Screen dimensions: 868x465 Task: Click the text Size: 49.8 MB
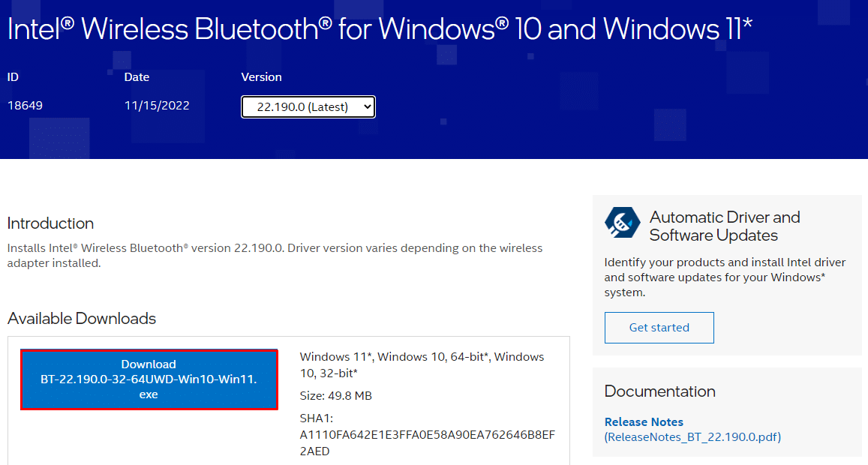[335, 396]
